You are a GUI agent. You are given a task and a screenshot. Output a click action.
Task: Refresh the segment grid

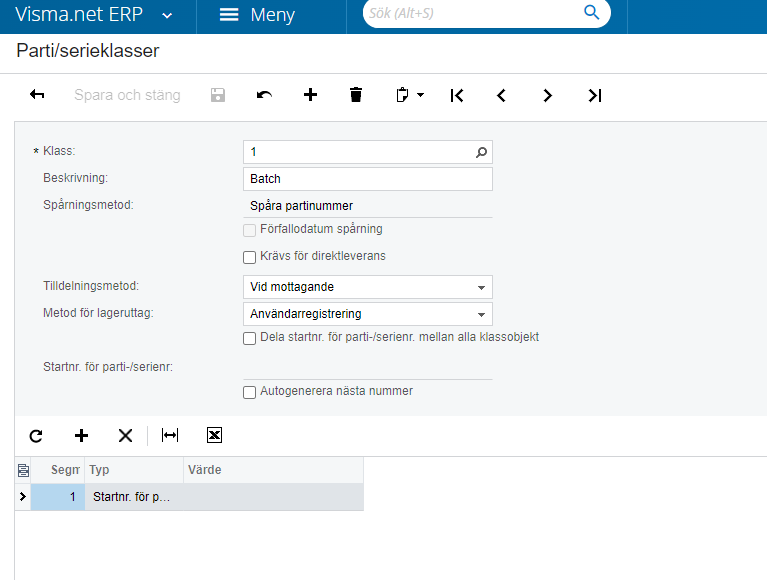pos(36,435)
